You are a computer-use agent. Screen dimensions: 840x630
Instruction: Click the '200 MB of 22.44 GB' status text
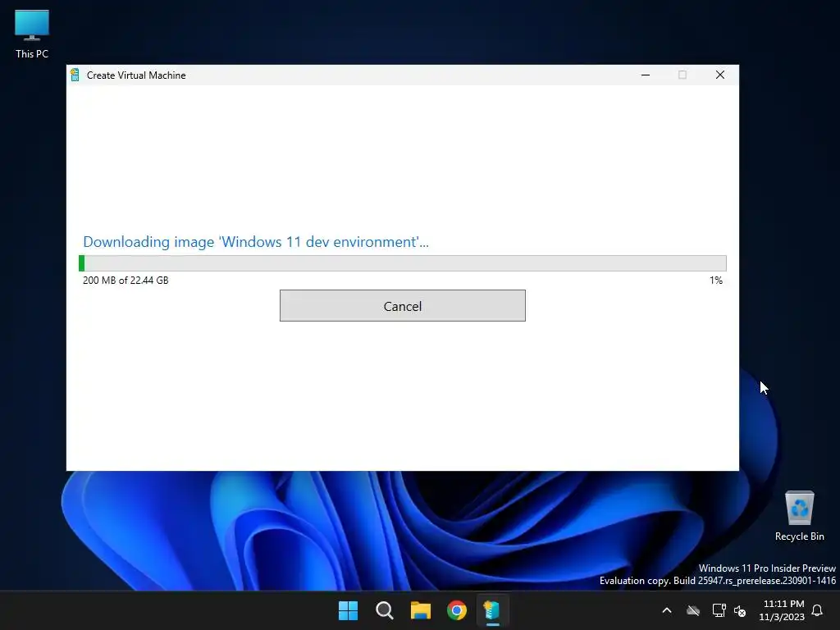click(126, 281)
